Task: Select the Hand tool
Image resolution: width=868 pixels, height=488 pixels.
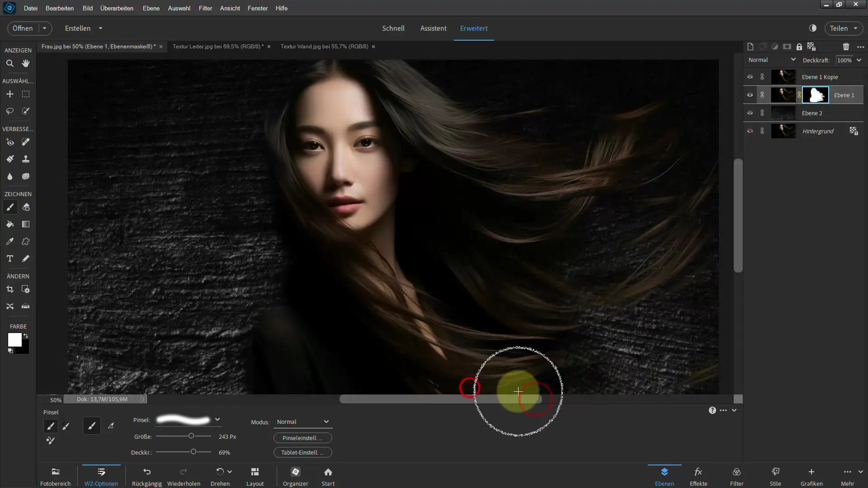Action: tap(26, 63)
